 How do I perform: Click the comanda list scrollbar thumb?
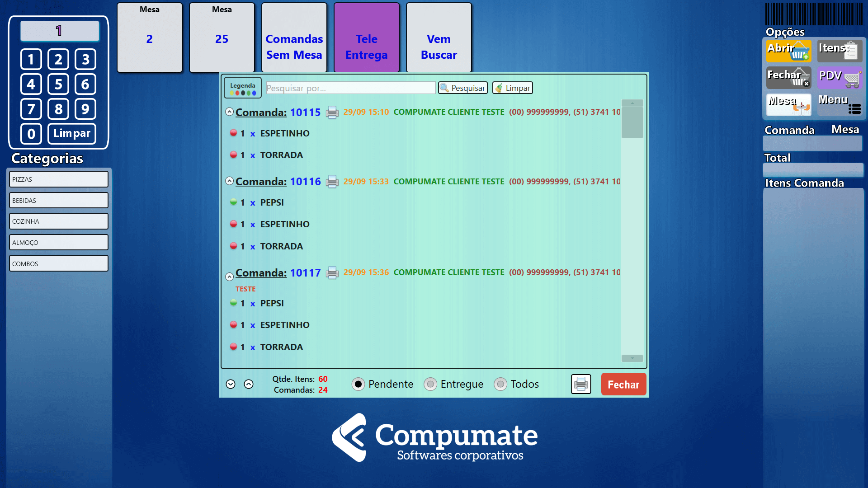[x=632, y=122]
